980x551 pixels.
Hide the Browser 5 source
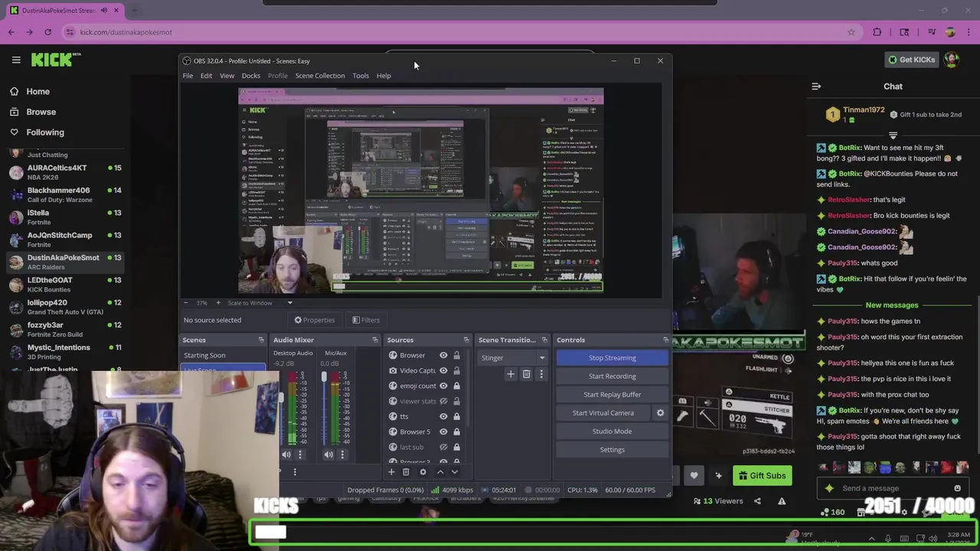(x=443, y=432)
